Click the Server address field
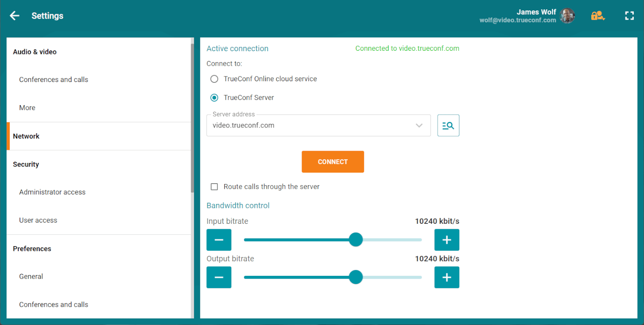 [x=319, y=126]
